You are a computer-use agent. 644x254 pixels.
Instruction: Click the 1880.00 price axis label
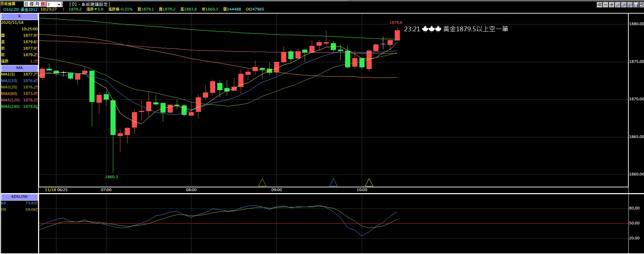[636, 24]
